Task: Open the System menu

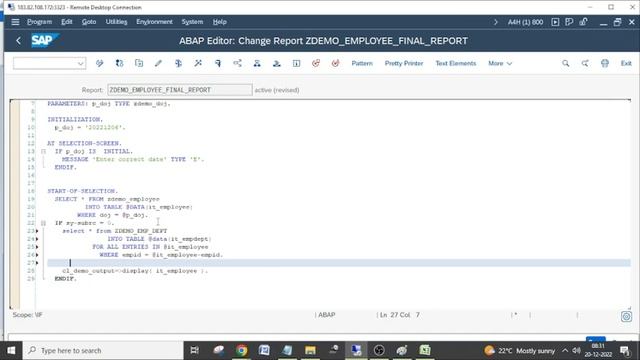Action: pyautogui.click(x=192, y=22)
